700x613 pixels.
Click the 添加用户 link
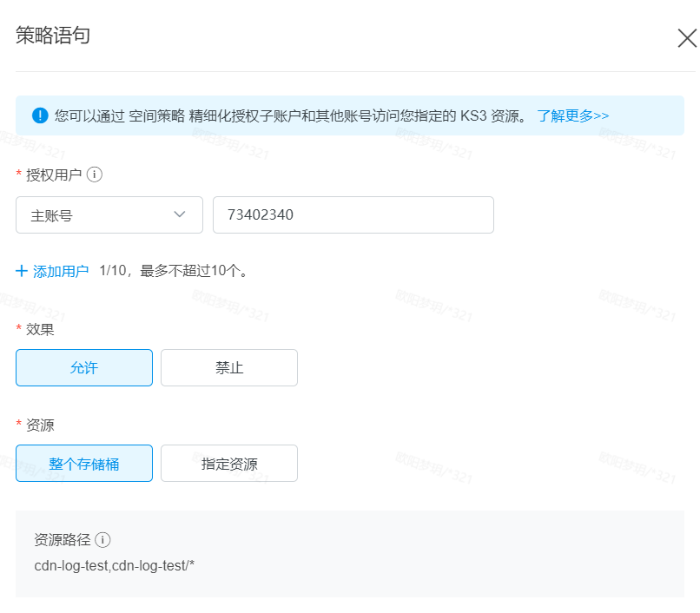(x=61, y=271)
